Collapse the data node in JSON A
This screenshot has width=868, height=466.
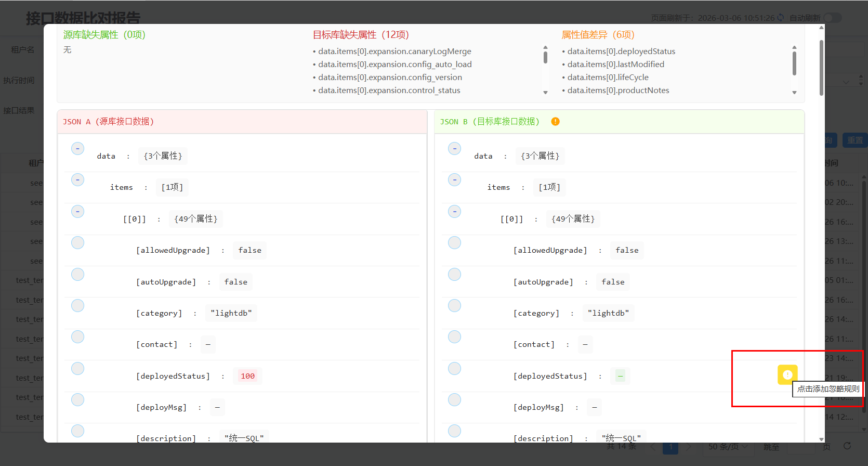(x=77, y=149)
